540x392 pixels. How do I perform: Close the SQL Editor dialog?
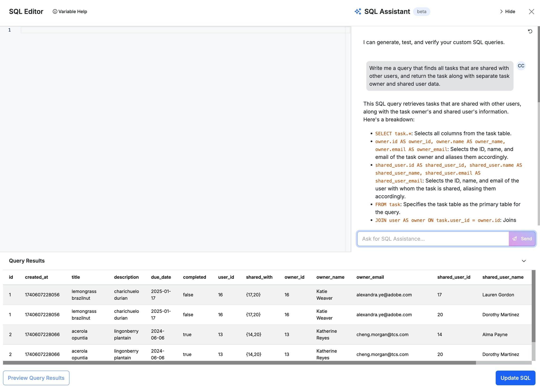531,11
